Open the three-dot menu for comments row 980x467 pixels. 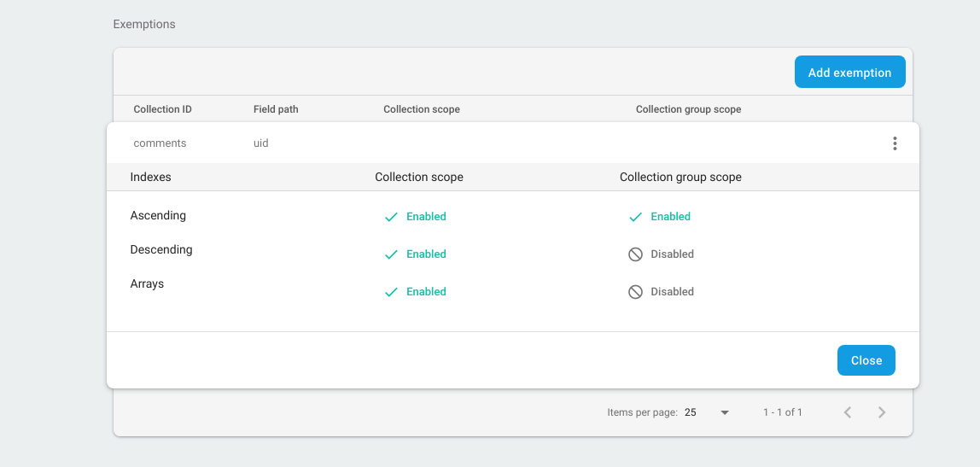(x=895, y=143)
